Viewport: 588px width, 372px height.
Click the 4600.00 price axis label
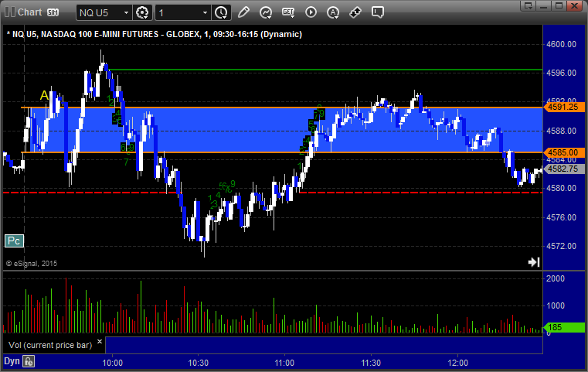[562, 44]
